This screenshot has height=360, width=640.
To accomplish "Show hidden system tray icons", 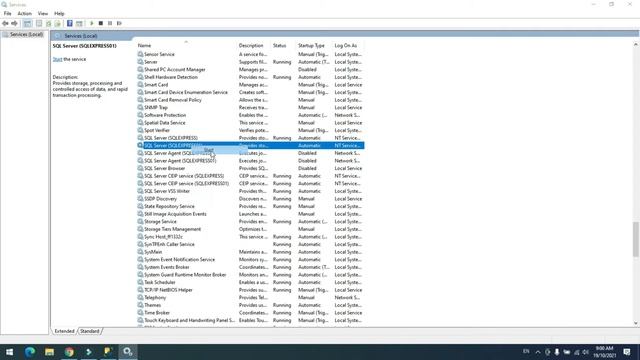I will [538, 352].
